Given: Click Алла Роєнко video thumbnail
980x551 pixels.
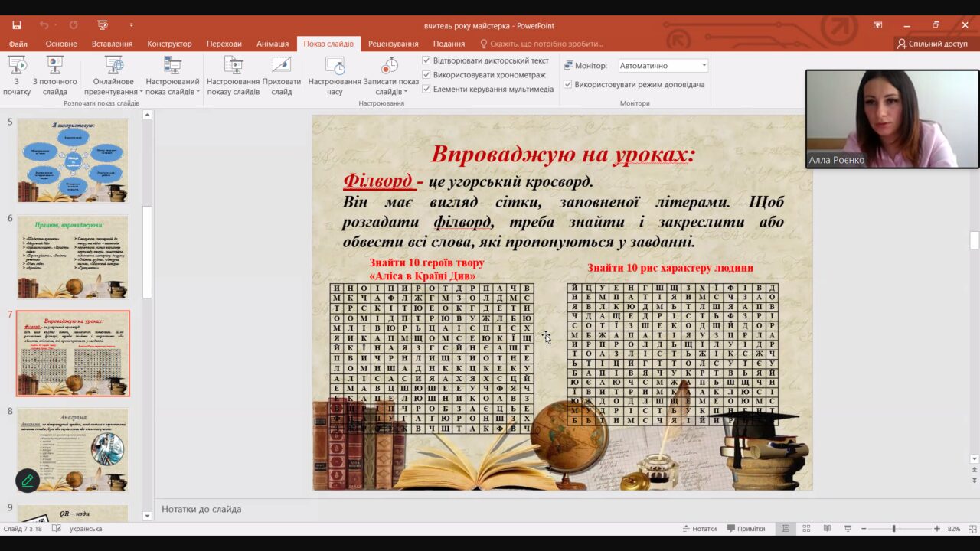Looking at the screenshot, I should [892, 119].
